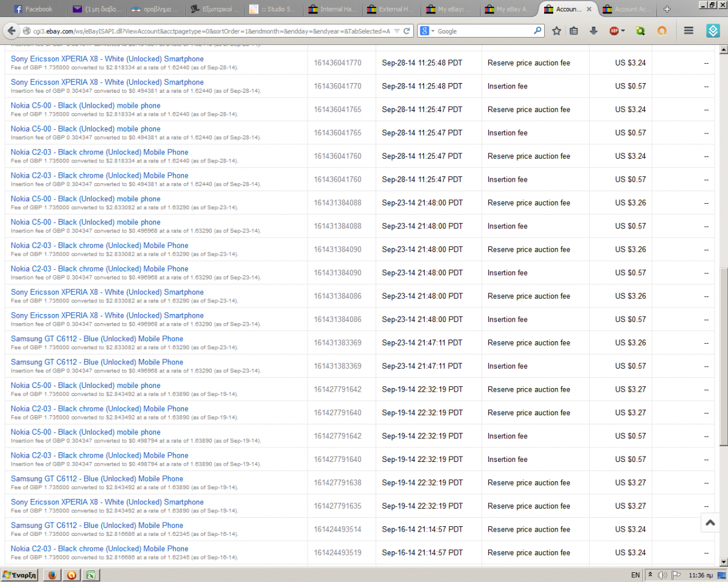Click the Excel icon in the taskbar
The image size is (728, 582).
point(92,575)
